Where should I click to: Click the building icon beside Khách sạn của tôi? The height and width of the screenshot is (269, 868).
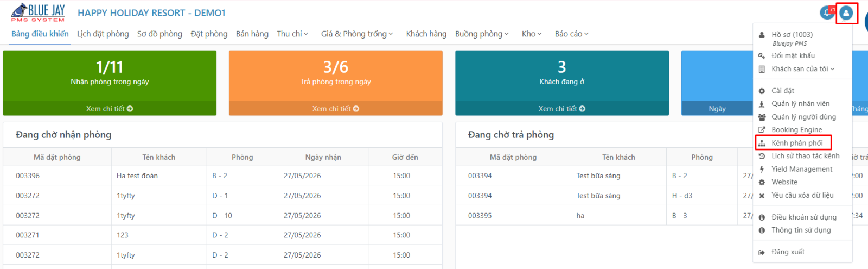coord(762,69)
